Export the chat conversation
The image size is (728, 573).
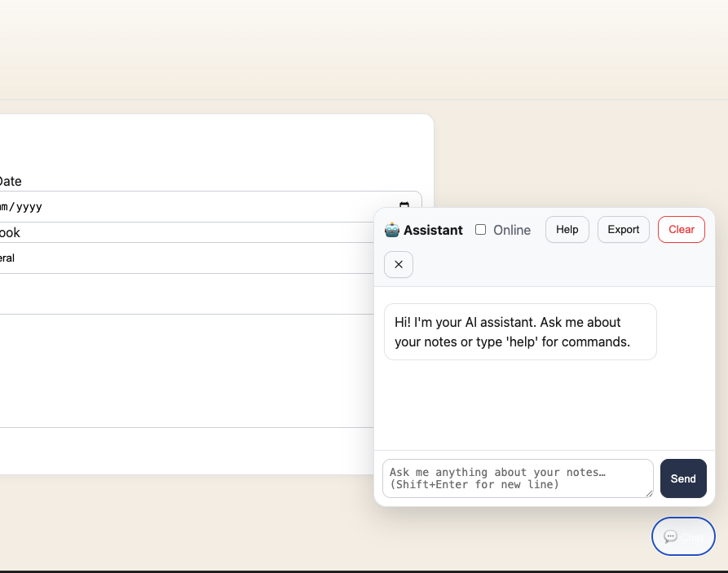[623, 229]
